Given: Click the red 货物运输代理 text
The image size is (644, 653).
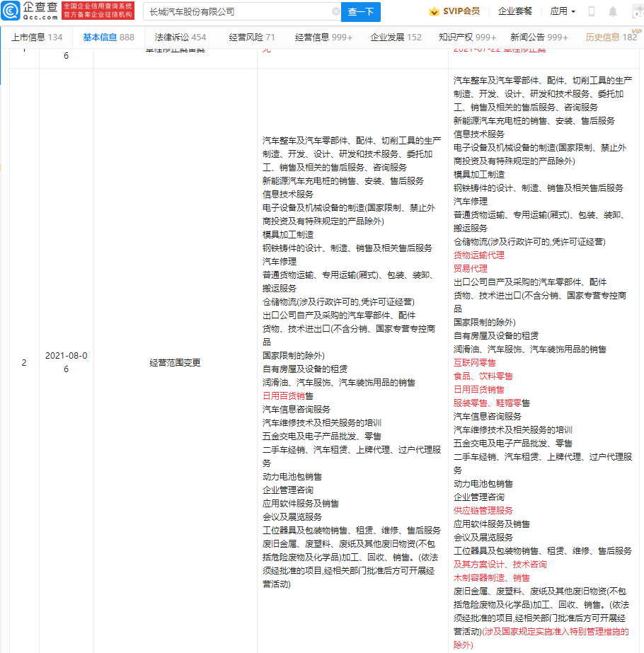Looking at the screenshot, I should pyautogui.click(x=478, y=255).
